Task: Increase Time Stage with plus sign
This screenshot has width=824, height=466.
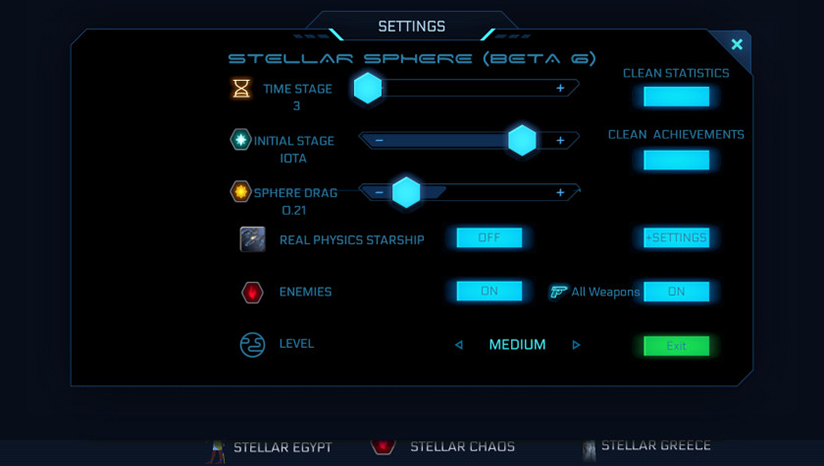Action: pos(560,88)
